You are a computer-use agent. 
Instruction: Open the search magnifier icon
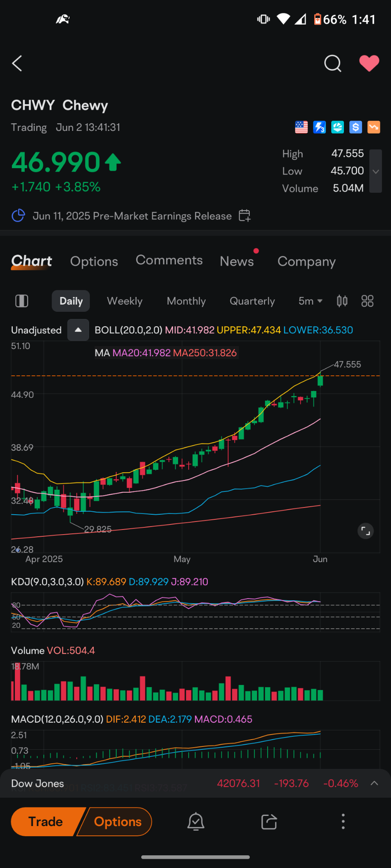[332, 64]
